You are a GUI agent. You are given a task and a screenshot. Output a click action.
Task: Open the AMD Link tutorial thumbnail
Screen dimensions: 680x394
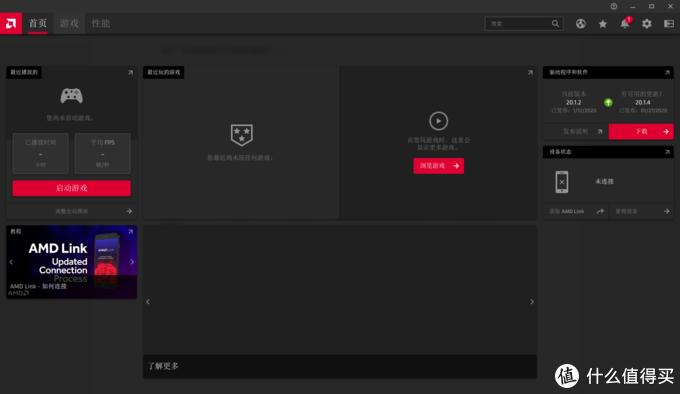72,262
